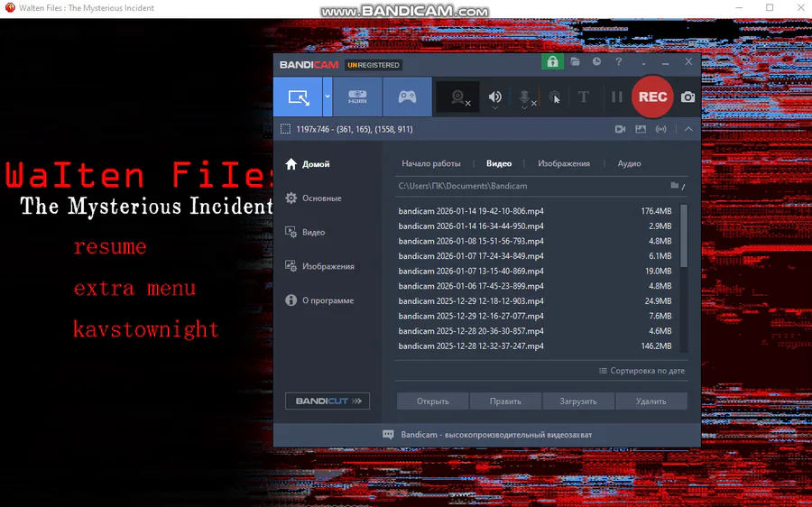This screenshot has height=507, width=812.
Task: Choose extra menu in Walten Files game
Action: (x=134, y=288)
